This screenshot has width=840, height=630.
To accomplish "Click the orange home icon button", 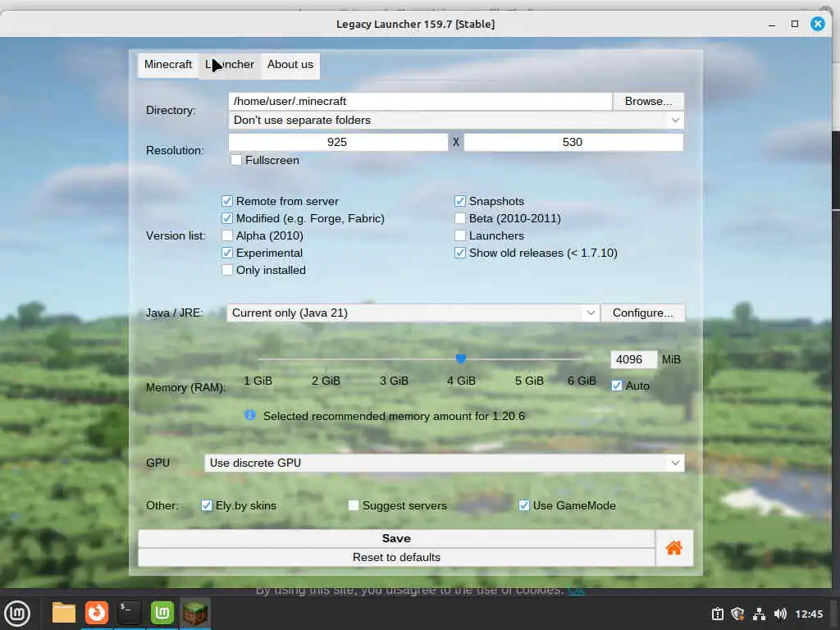I will (x=674, y=547).
